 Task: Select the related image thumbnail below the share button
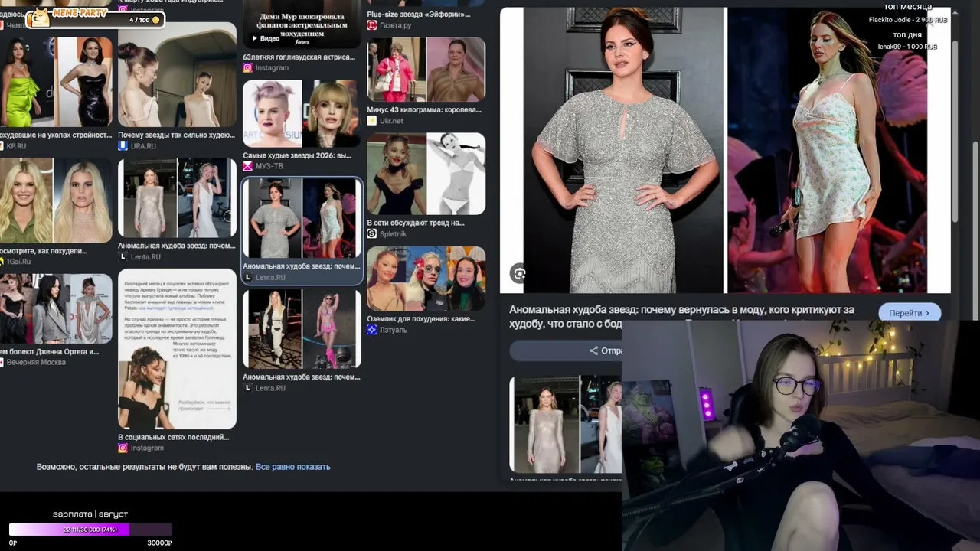pos(566,424)
